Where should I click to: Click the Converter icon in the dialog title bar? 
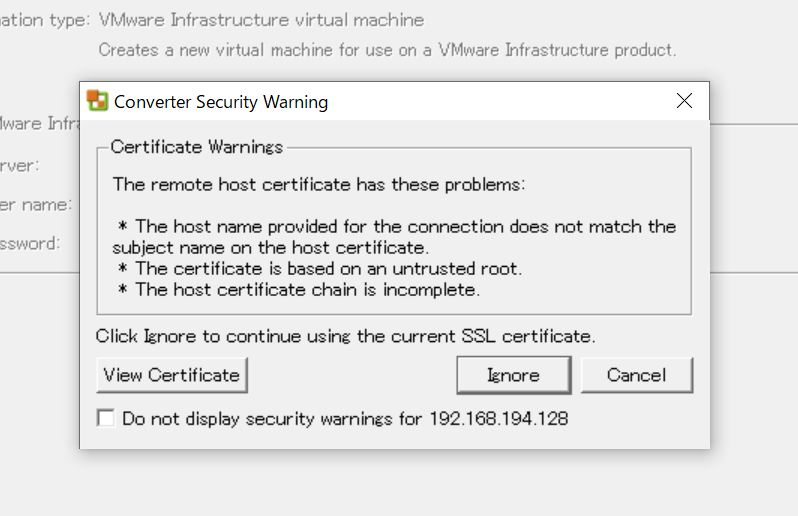point(98,101)
